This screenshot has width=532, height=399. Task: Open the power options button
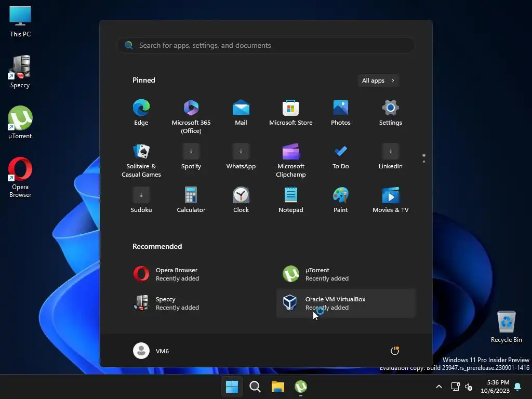[395, 351]
